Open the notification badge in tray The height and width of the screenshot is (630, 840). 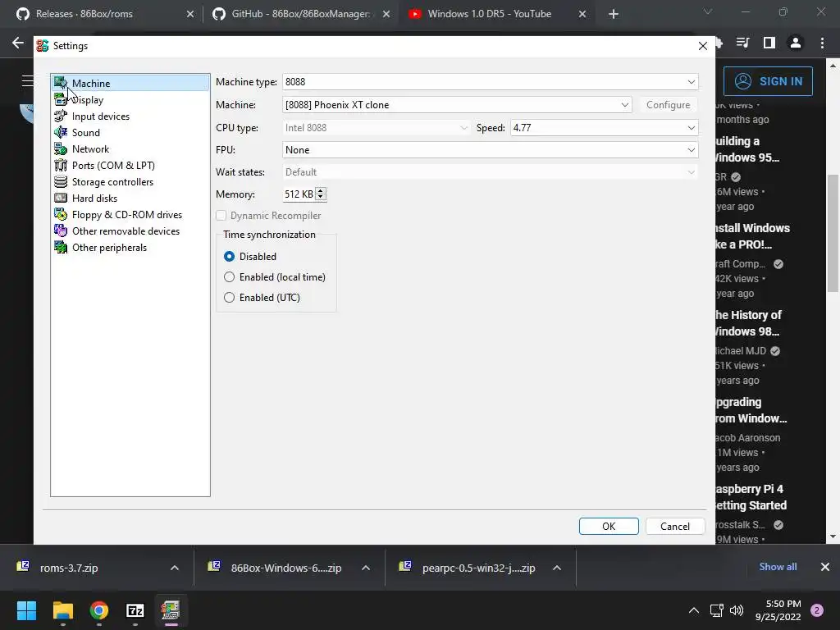[817, 610]
